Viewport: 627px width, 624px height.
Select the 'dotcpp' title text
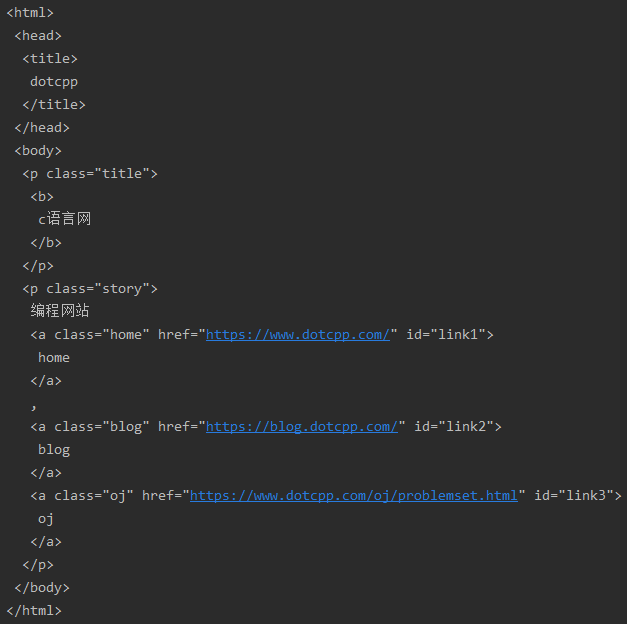[54, 82]
